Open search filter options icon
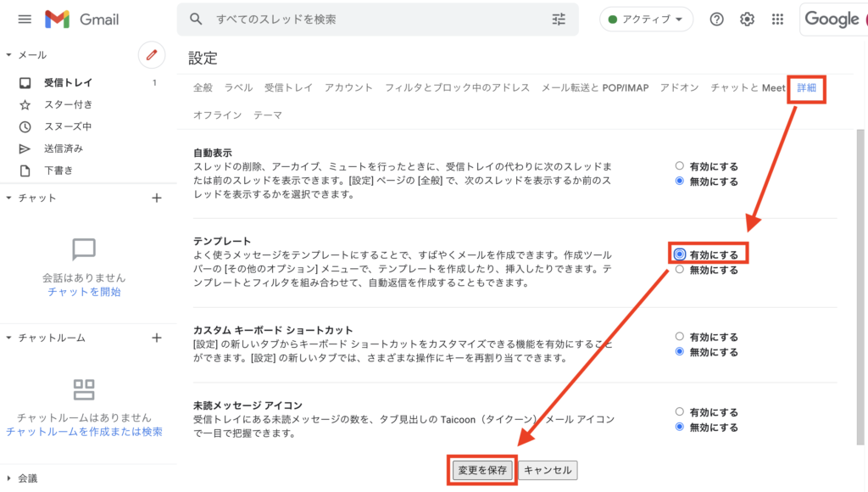Screen dimensions: 868x492 559,19
